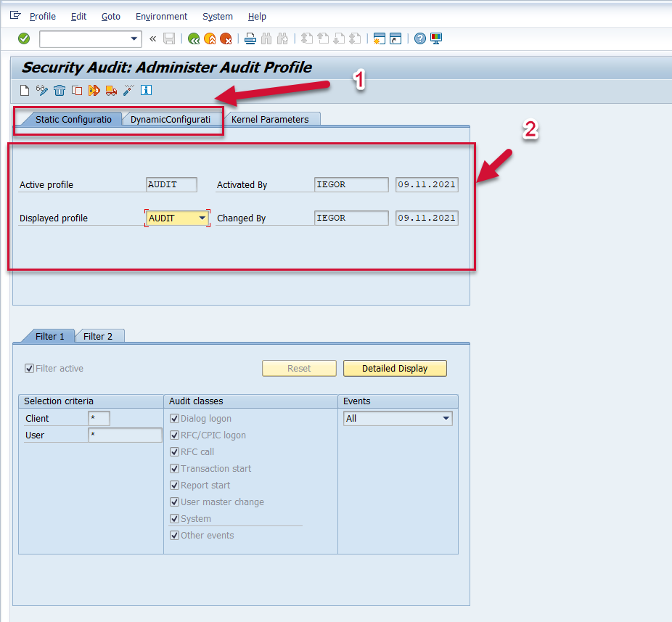This screenshot has width=672, height=622.
Task: Toggle the Dialog logon audit class checkbox
Action: coord(174,419)
